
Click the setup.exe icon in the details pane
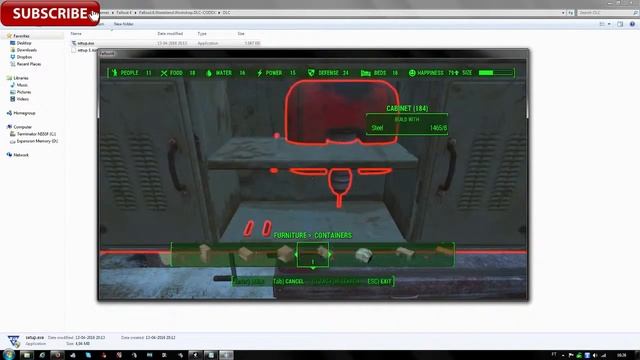tap(14, 341)
